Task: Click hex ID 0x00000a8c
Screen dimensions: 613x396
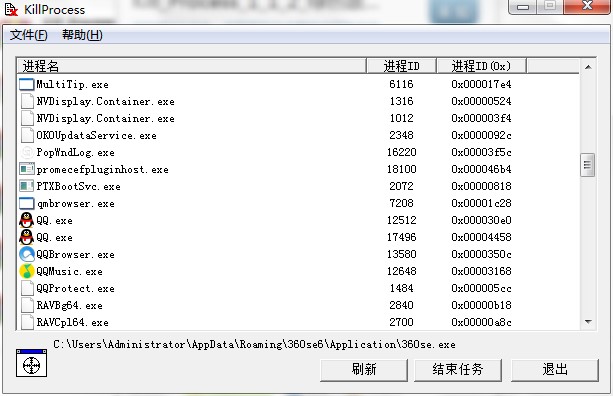Action: 481,322
